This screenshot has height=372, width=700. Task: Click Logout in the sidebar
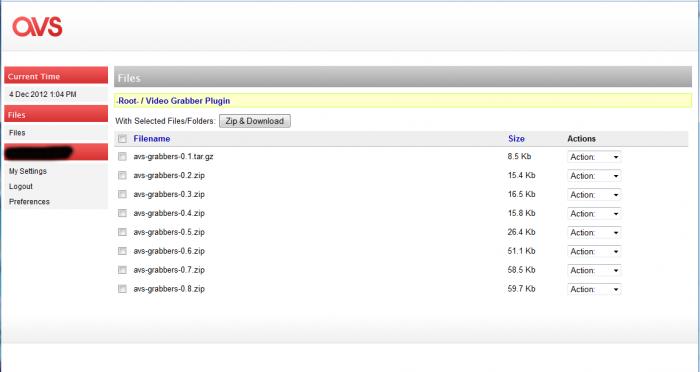(21, 186)
